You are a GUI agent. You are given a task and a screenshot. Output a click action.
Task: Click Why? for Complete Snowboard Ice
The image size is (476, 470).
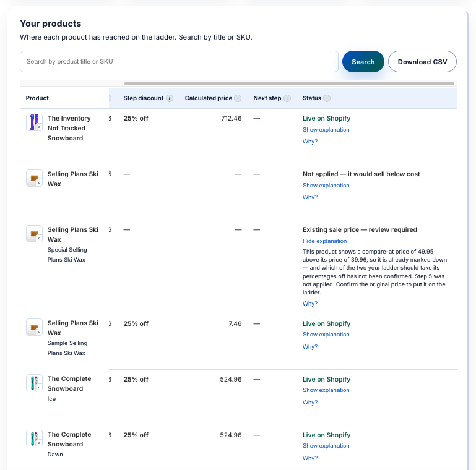click(310, 403)
